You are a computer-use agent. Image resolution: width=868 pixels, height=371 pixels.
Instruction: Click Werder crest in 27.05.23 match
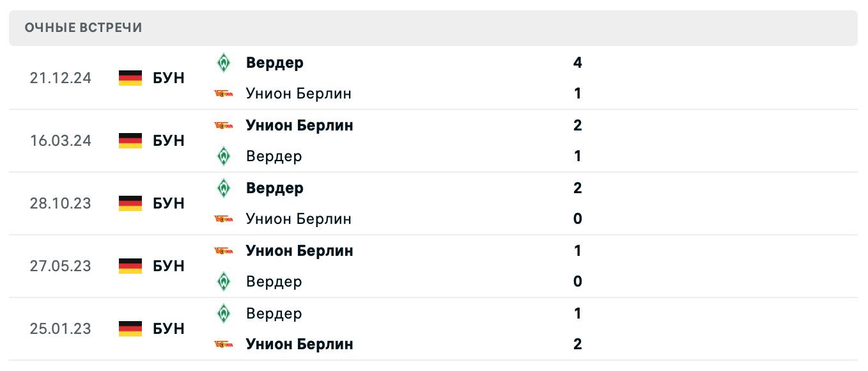coord(223,281)
